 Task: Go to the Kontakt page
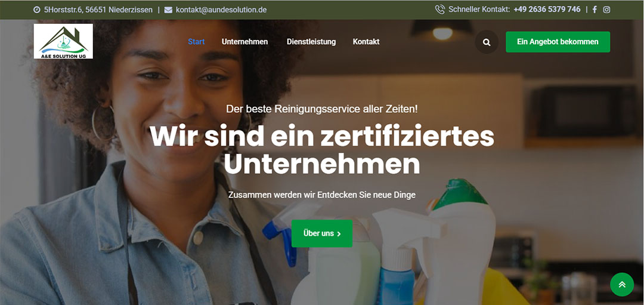pyautogui.click(x=366, y=42)
